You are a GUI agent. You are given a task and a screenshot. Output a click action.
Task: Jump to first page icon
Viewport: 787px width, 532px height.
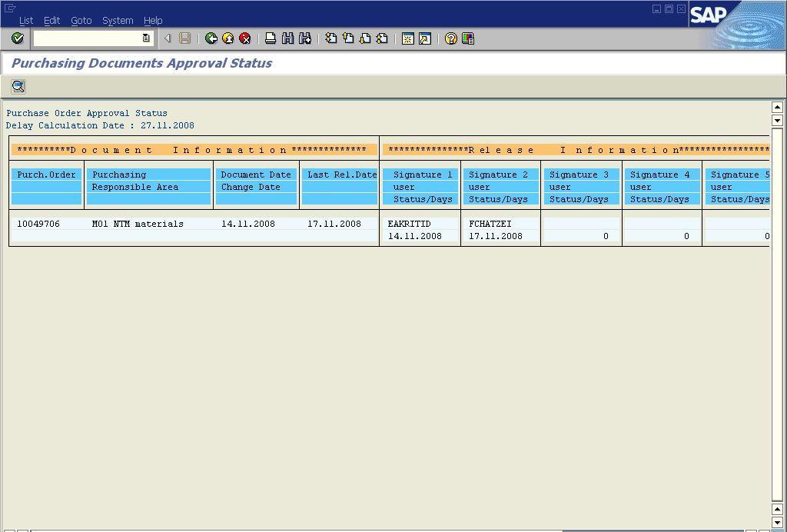(x=330, y=38)
